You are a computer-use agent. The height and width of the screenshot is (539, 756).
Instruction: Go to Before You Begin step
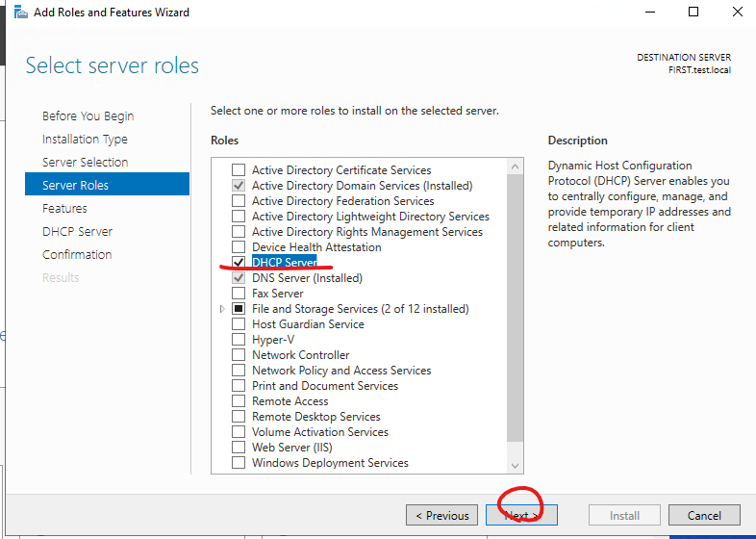(x=88, y=116)
